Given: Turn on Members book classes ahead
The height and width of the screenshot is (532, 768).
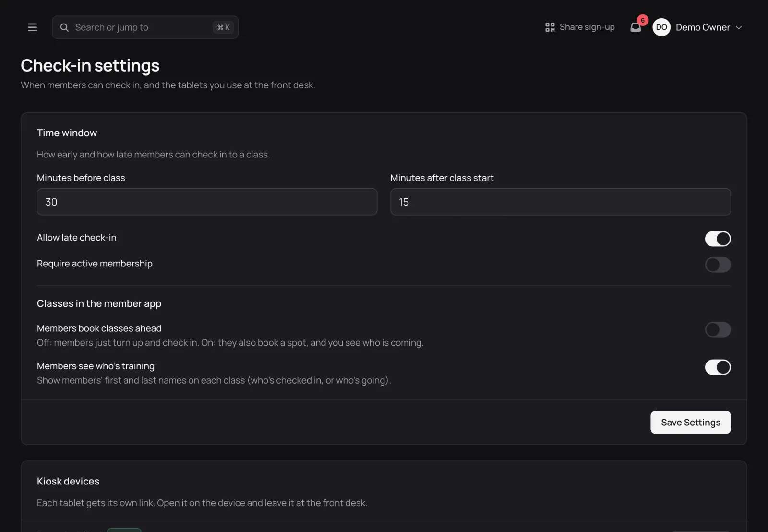Looking at the screenshot, I should [x=718, y=329].
